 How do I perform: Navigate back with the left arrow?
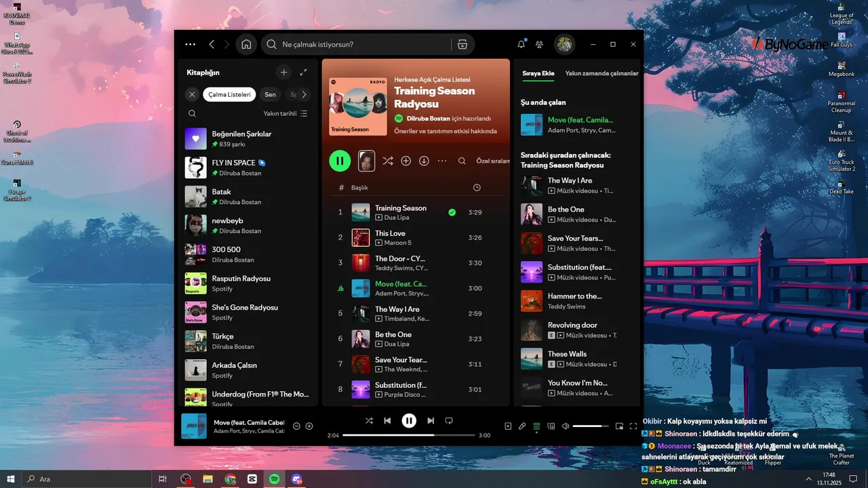point(212,44)
